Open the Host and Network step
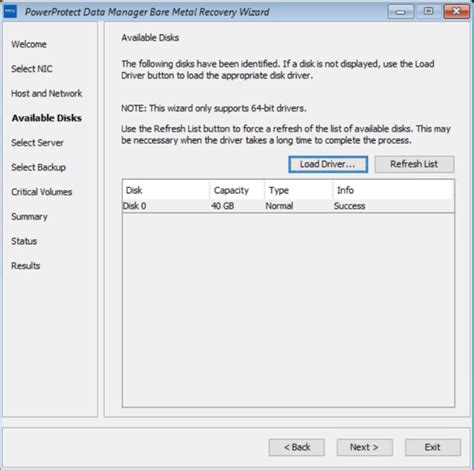 point(47,94)
